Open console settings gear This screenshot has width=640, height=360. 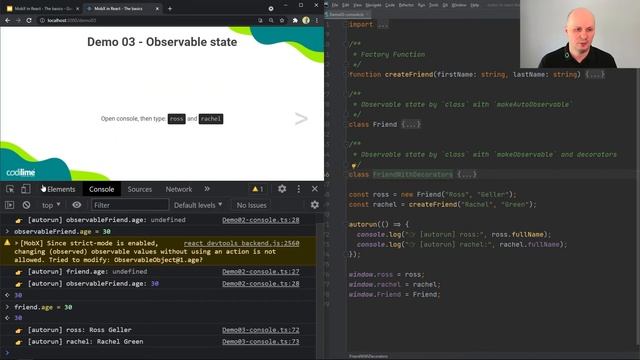(x=315, y=205)
